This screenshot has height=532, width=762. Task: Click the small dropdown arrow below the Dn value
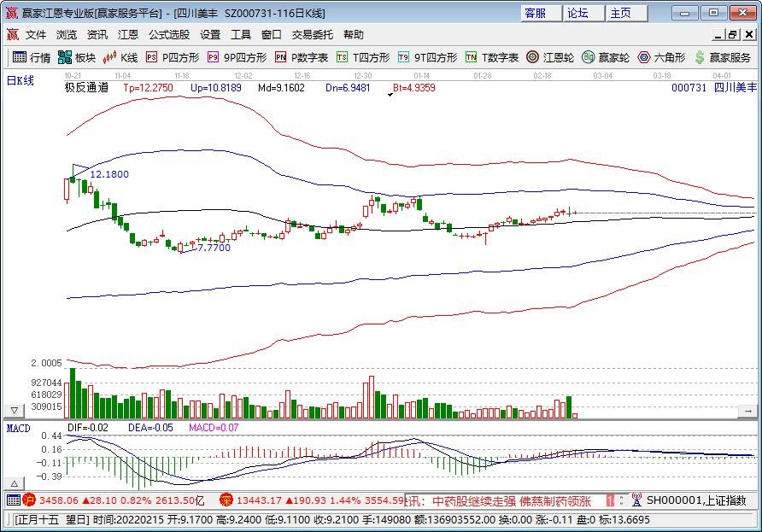(x=390, y=96)
